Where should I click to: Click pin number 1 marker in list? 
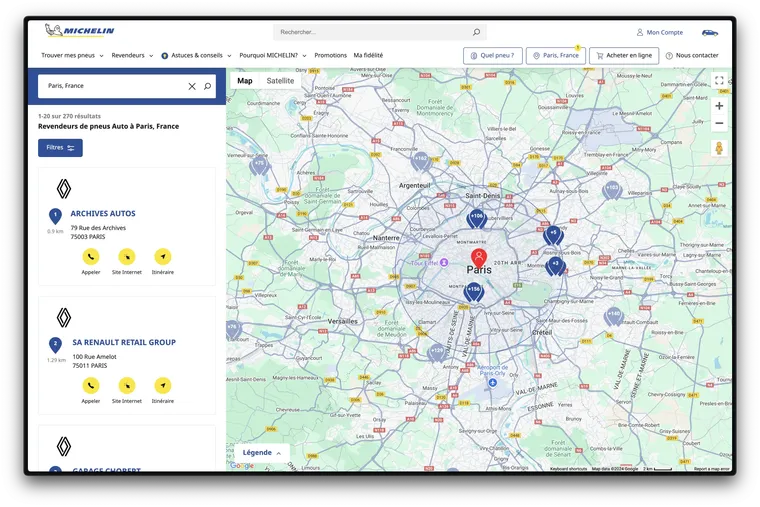[55, 216]
